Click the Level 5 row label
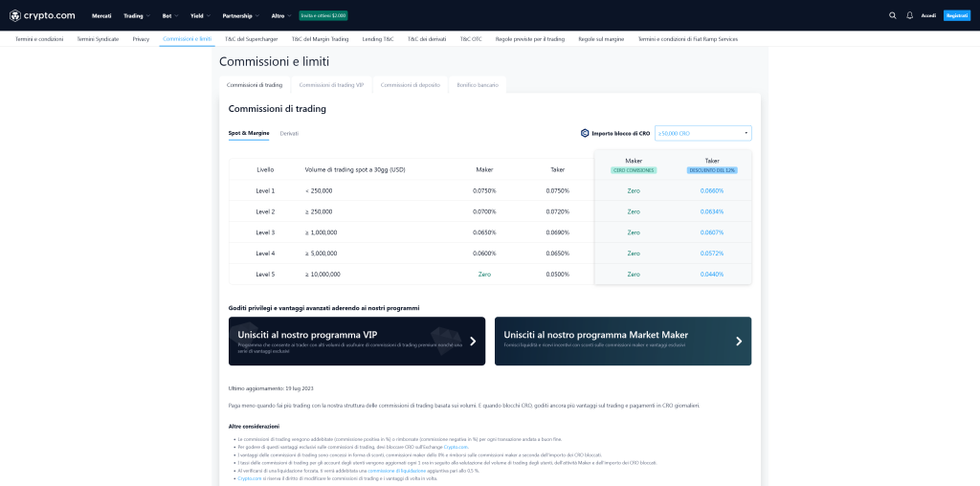This screenshot has width=980, height=486. click(265, 275)
